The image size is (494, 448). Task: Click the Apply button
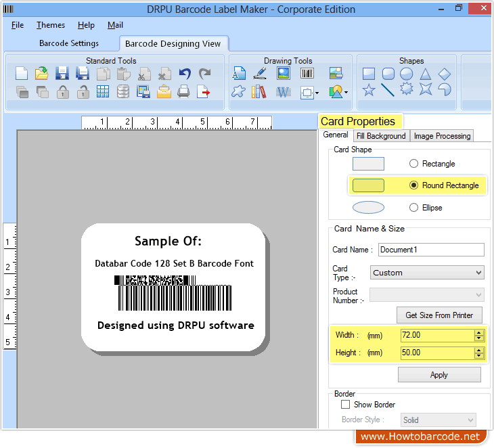pyautogui.click(x=439, y=375)
